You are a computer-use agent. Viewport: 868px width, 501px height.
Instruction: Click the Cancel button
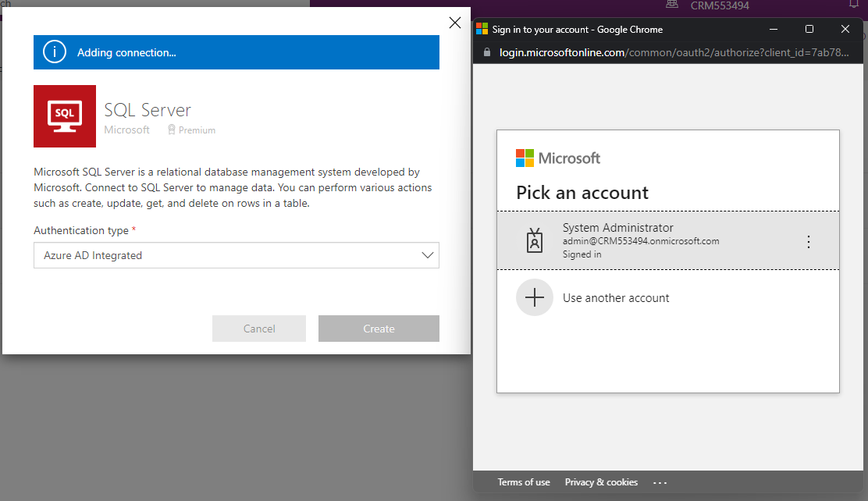click(259, 329)
